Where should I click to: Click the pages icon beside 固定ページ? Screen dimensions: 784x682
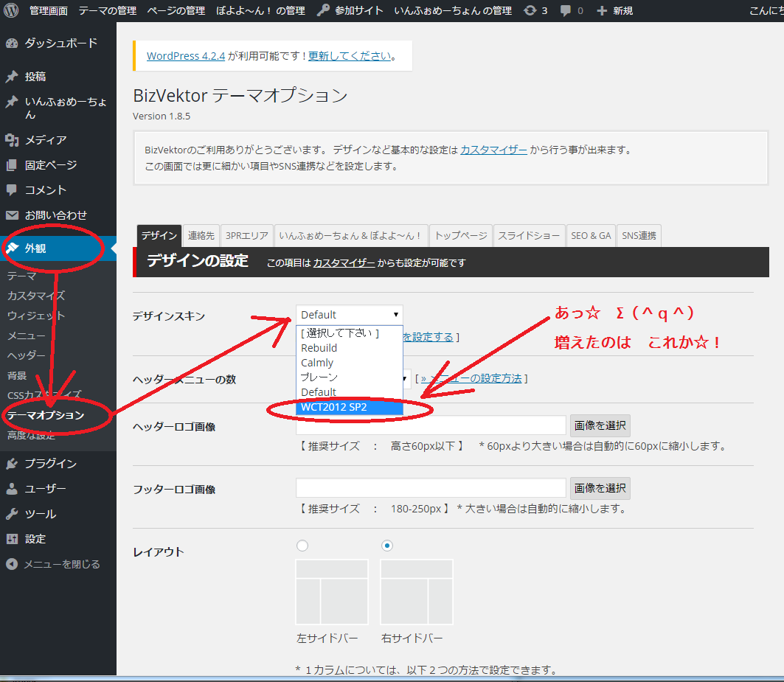point(12,165)
